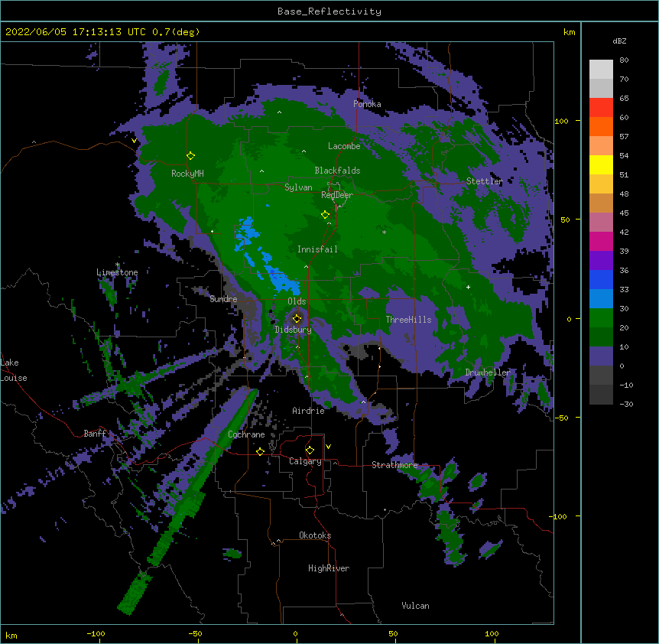Select the white 80 dBZ legend swatch
The width and height of the screenshot is (659, 644).
(x=601, y=70)
